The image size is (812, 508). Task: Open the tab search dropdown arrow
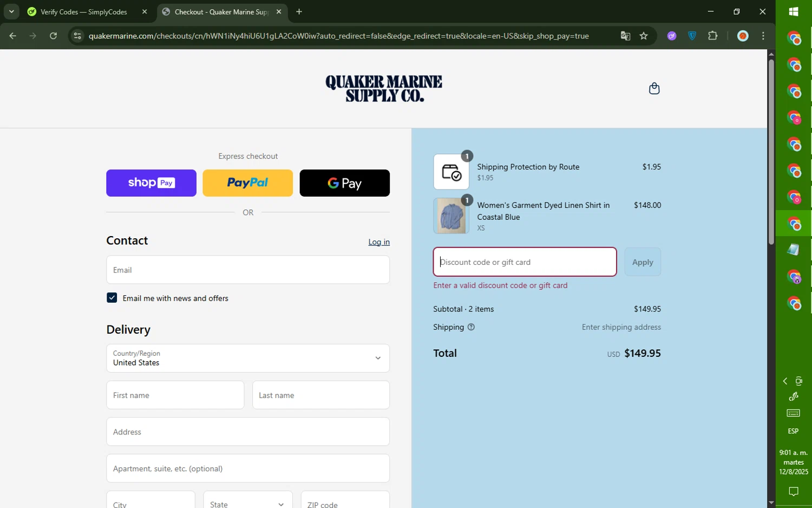tap(11, 11)
